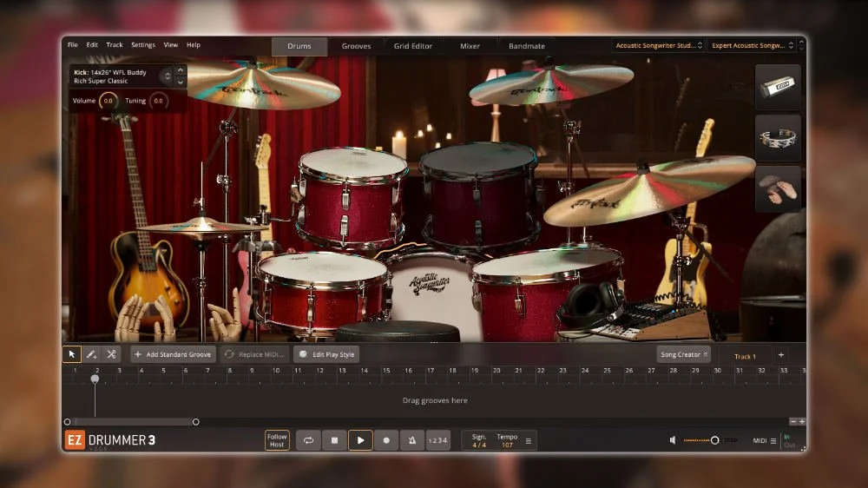Toggle the 1234 count-in button
Screen dimensions: 868x488
(x=437, y=440)
